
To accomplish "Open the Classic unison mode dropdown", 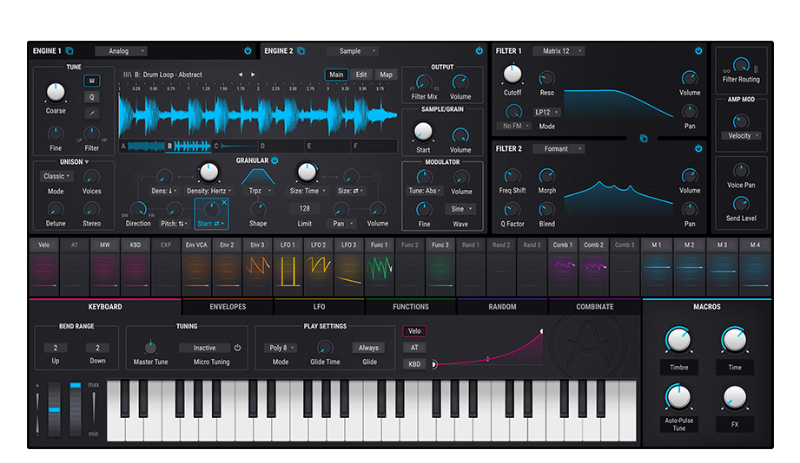I will click(56, 176).
